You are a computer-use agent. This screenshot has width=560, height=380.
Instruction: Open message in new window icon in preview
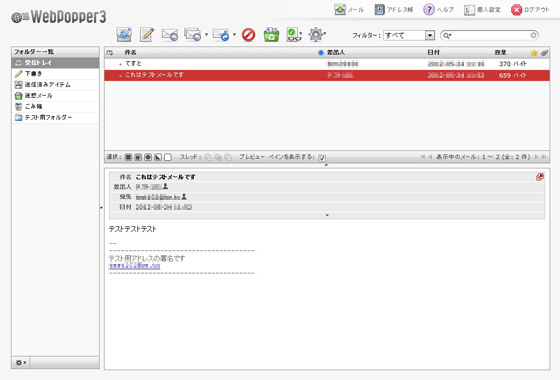click(x=540, y=177)
